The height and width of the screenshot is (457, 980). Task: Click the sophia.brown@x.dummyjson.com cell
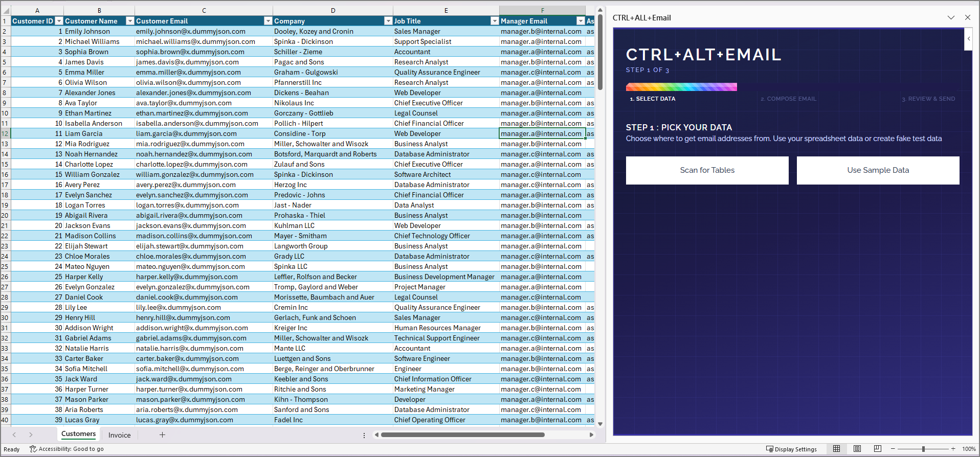point(204,52)
